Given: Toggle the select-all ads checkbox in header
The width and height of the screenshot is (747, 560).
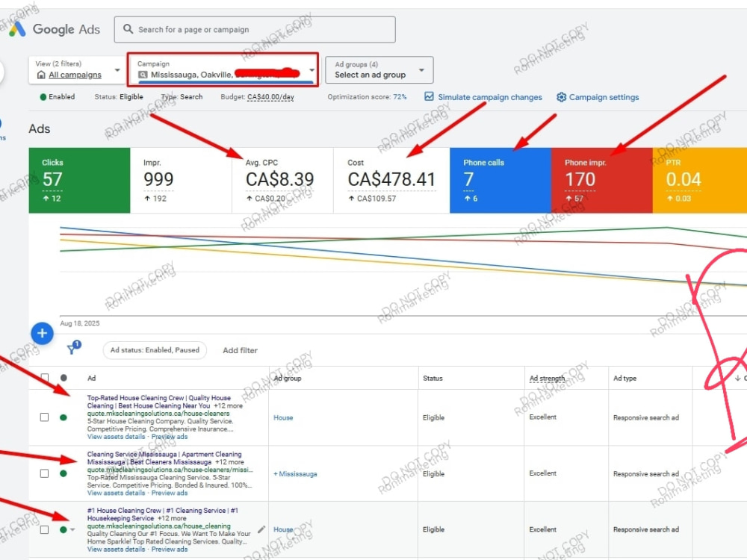Looking at the screenshot, I should [44, 378].
